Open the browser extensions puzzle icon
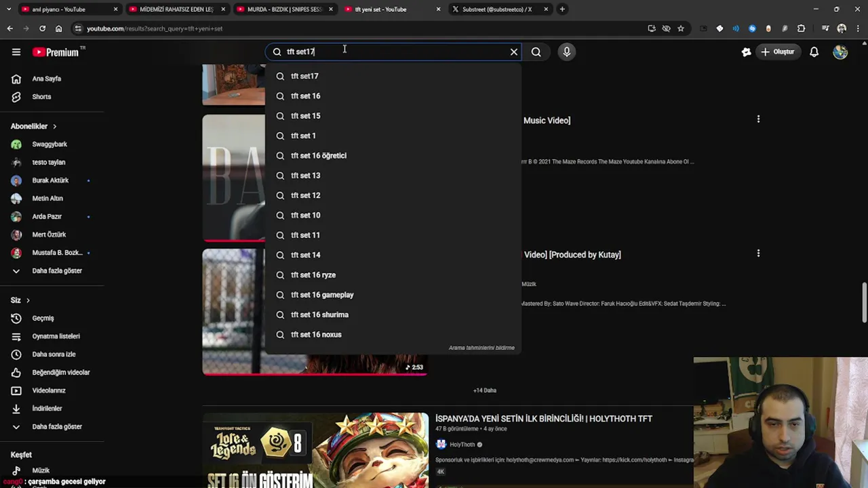This screenshot has width=868, height=488. (x=801, y=28)
